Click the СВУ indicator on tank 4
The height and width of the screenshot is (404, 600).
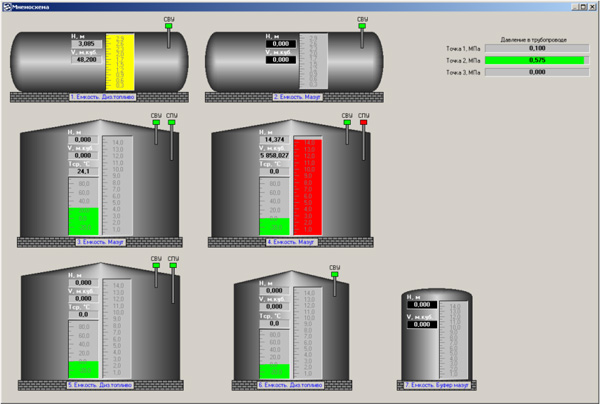pos(347,123)
